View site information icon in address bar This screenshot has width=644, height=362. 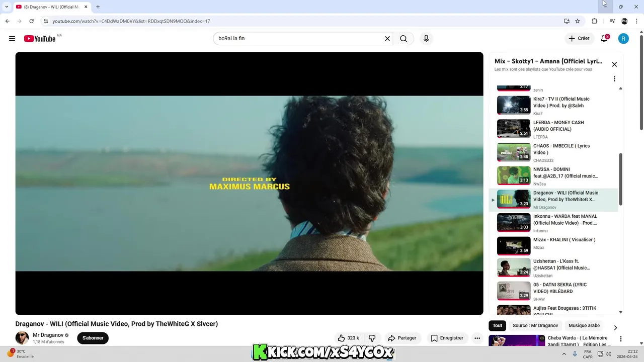click(46, 21)
